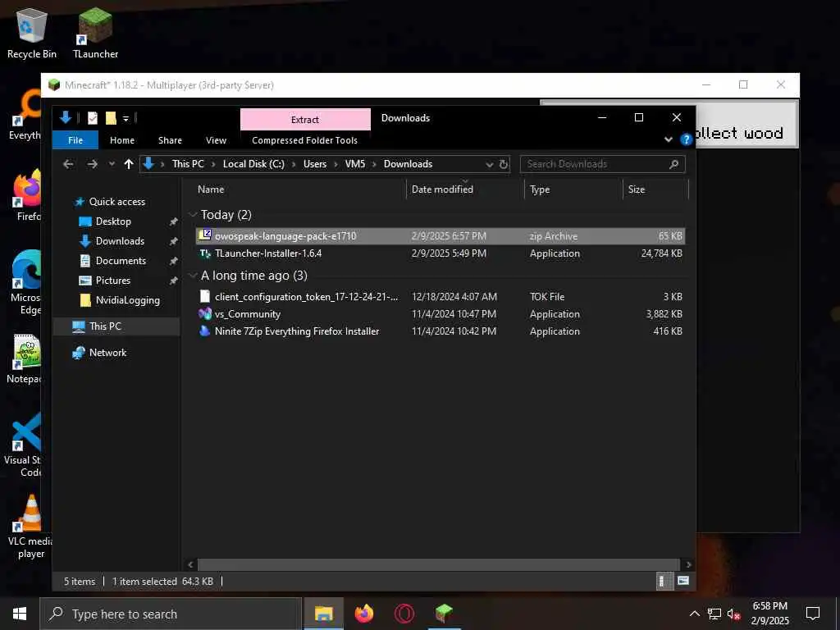Image resolution: width=840 pixels, height=630 pixels.
Task: Select Quick access in navigation pane
Action: click(116, 202)
